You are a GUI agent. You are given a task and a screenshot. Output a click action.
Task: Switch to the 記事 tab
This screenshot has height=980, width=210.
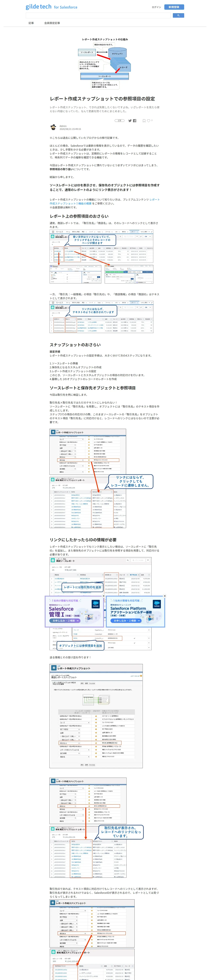[31, 23]
